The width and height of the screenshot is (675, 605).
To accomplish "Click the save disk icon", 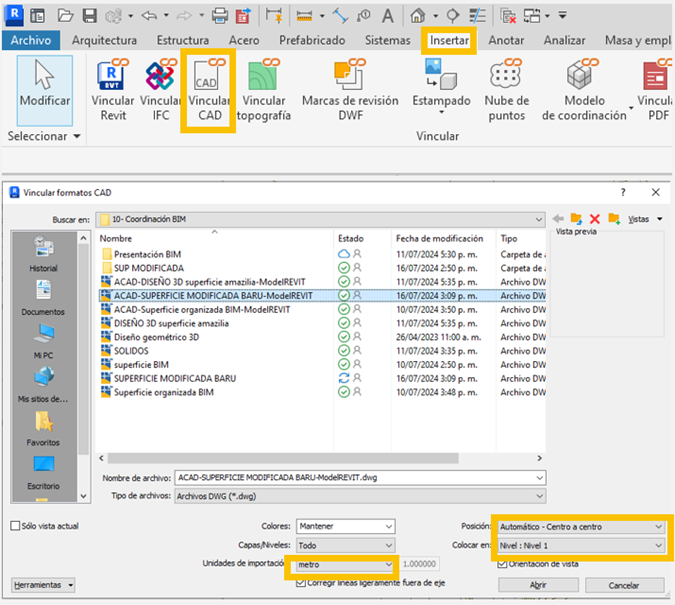I will (90, 16).
